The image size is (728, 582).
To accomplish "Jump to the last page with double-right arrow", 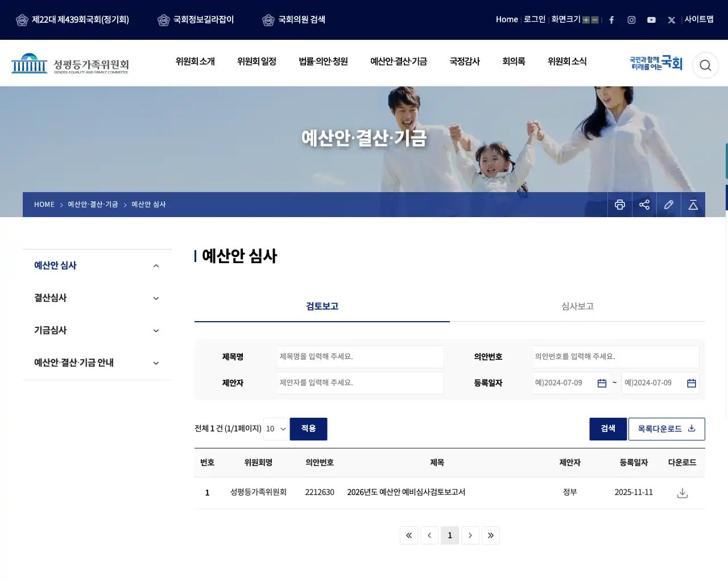I will [x=491, y=535].
